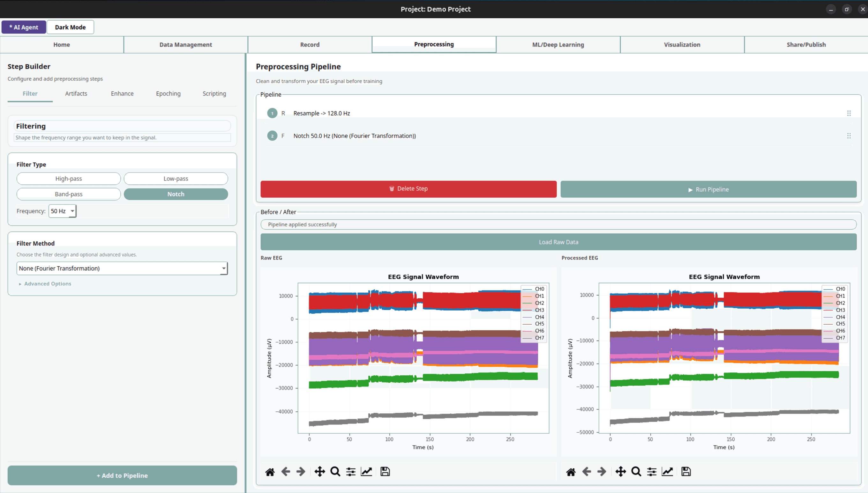Toggle Dark Mode

[70, 27]
